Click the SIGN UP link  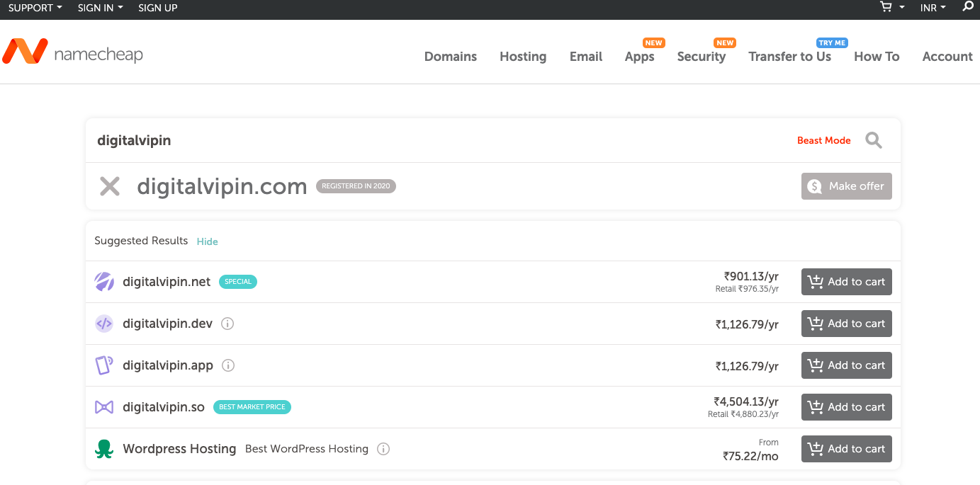[x=158, y=8]
